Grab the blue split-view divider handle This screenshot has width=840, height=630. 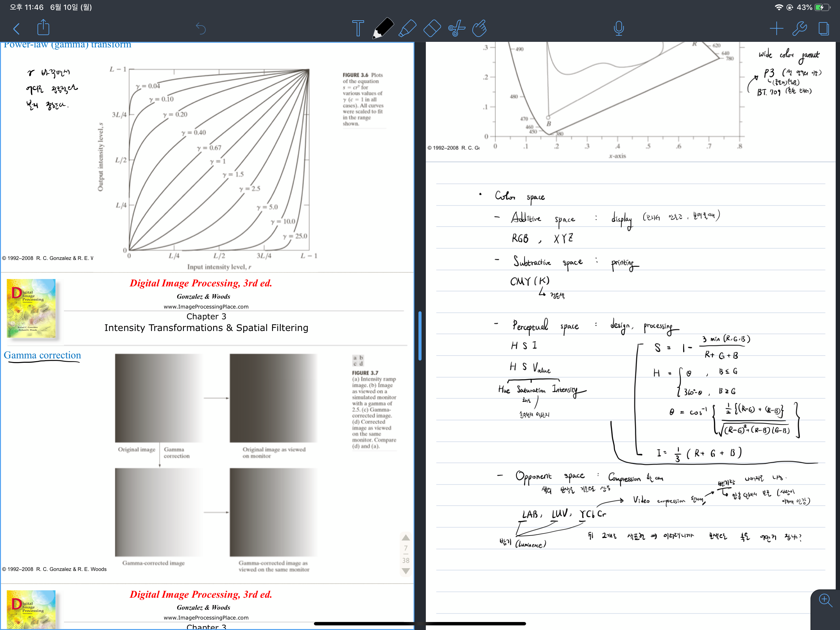420,336
